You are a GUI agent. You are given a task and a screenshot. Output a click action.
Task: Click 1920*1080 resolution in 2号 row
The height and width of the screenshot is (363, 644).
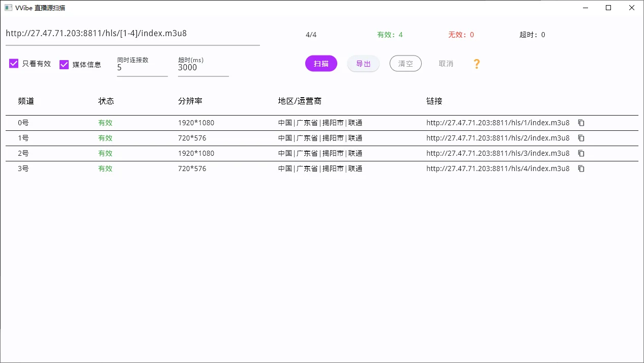point(196,153)
